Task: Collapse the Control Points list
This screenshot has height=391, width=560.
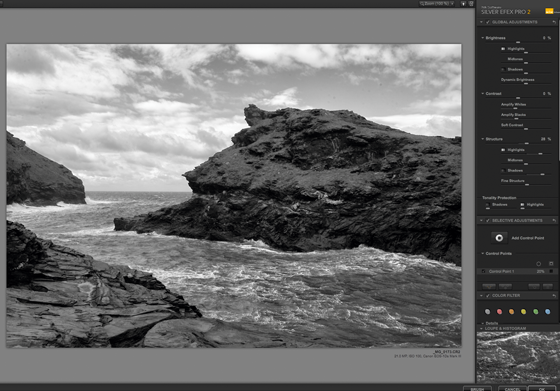Action: coord(482,254)
